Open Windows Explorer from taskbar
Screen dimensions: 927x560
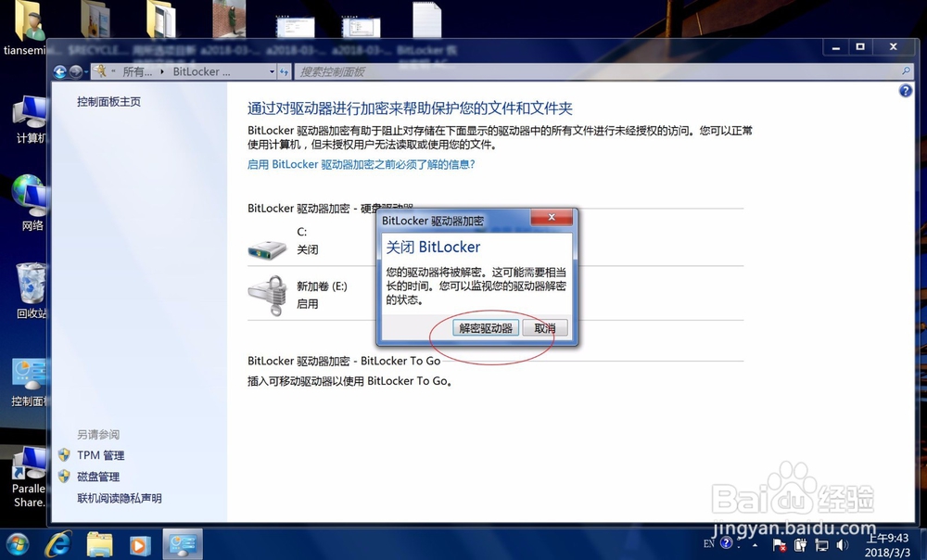click(99, 544)
